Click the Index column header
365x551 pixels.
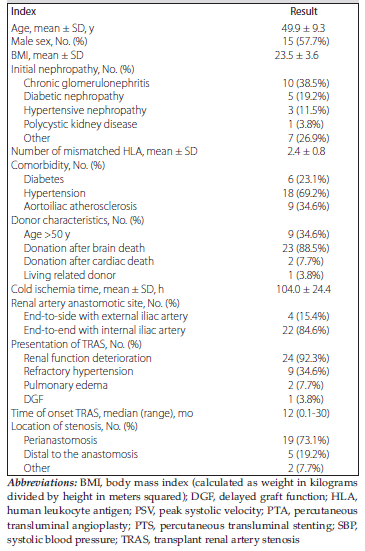click(x=24, y=12)
